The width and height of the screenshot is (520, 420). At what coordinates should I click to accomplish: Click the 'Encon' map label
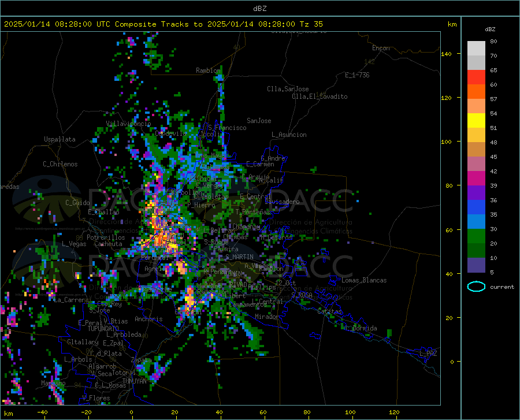381,48
